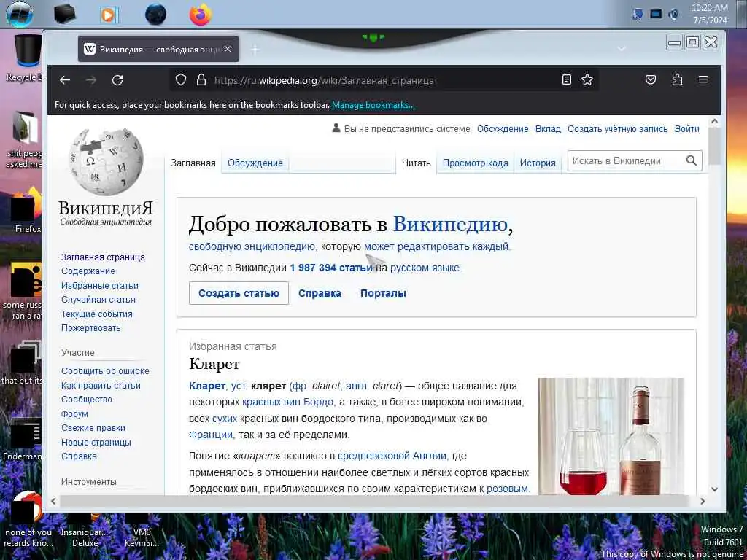Viewport: 747px width, 560px height.
Task: Close the Википедия browser tab
Action: pyautogui.click(x=228, y=49)
